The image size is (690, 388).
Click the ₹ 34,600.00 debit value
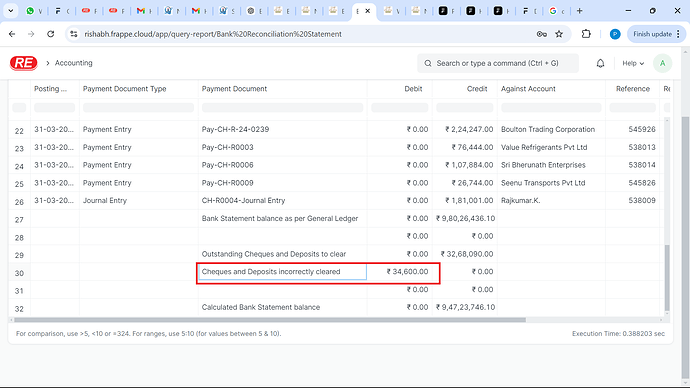click(407, 272)
